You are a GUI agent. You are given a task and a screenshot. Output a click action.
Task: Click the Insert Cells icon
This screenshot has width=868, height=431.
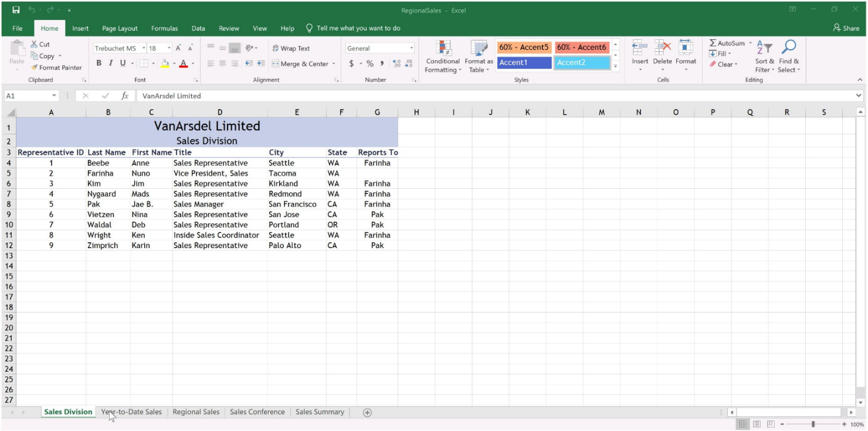(640, 47)
